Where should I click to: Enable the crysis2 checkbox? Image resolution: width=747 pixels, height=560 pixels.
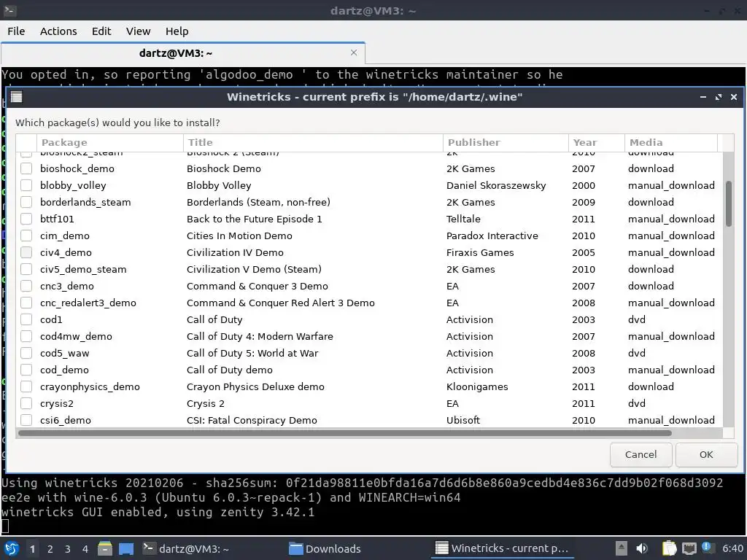[26, 403]
